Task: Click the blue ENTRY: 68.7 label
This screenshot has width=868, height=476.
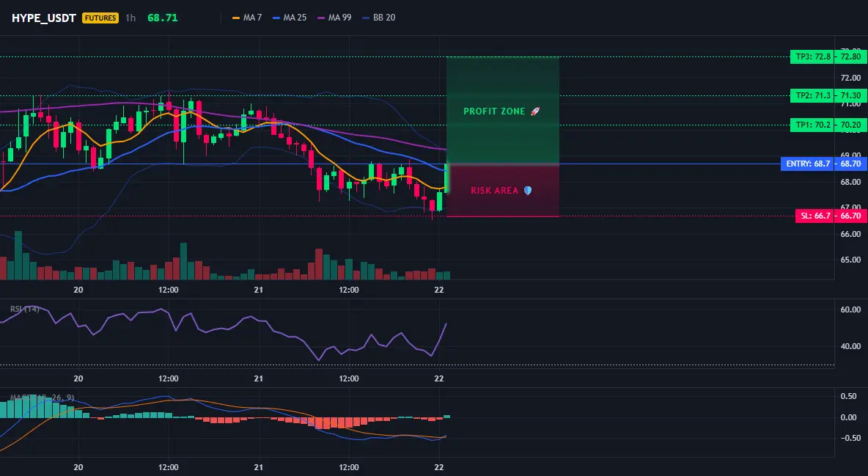Action: pyautogui.click(x=808, y=164)
